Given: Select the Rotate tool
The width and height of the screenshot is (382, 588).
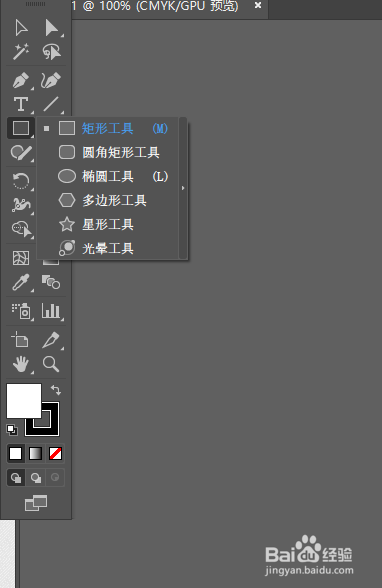Looking at the screenshot, I should coord(21,181).
